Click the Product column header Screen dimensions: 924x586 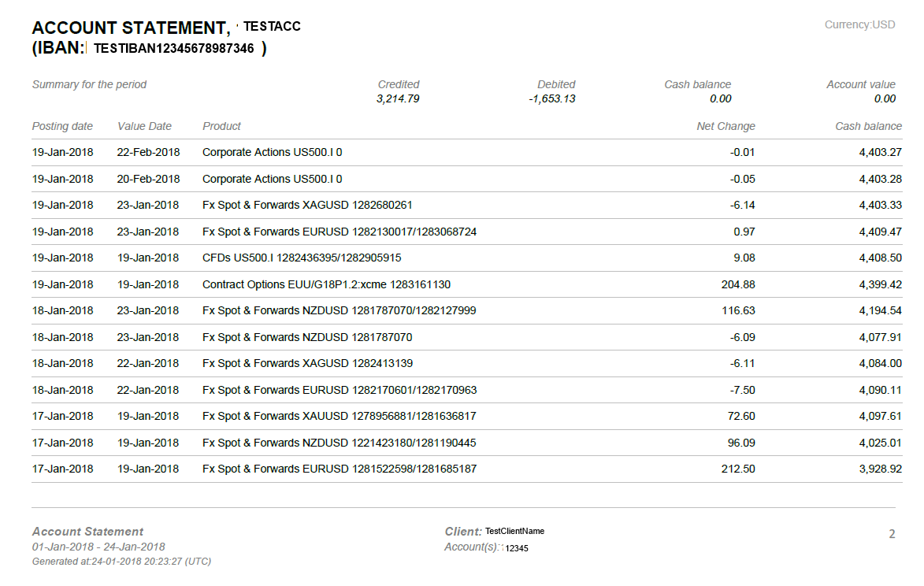click(222, 126)
